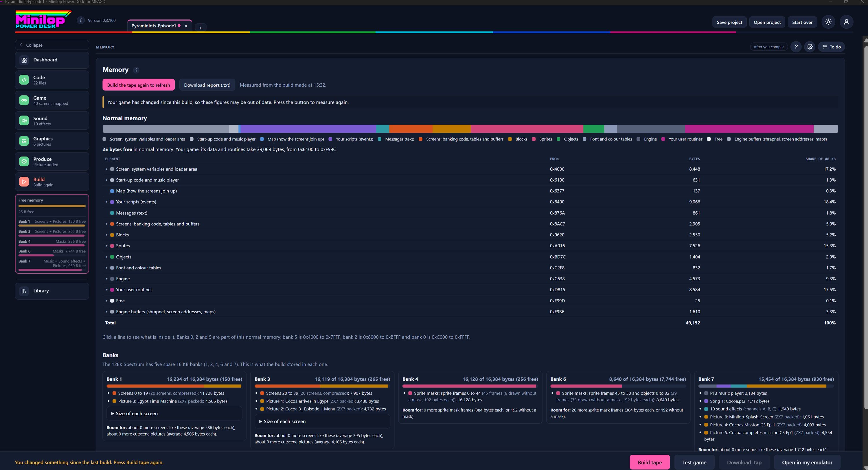Click the version info icon
The image size is (868, 470).
coord(80,20)
